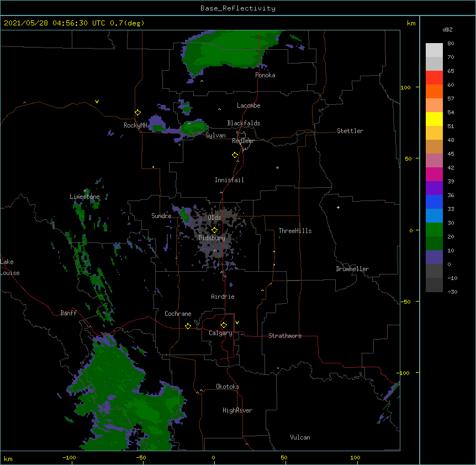Click the Okotoks town label
Screen dimensions: 476x465
228,387
